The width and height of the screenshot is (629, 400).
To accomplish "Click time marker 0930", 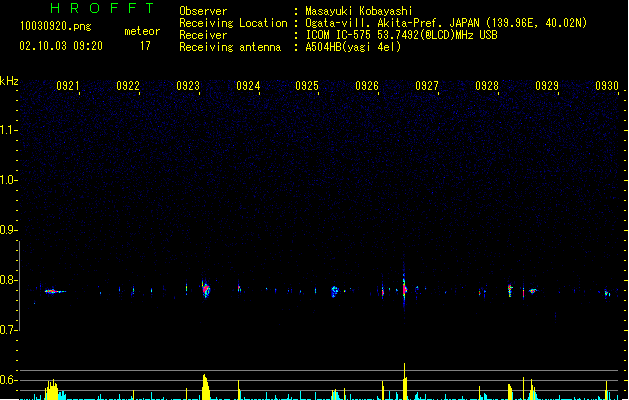I will click(x=607, y=86).
